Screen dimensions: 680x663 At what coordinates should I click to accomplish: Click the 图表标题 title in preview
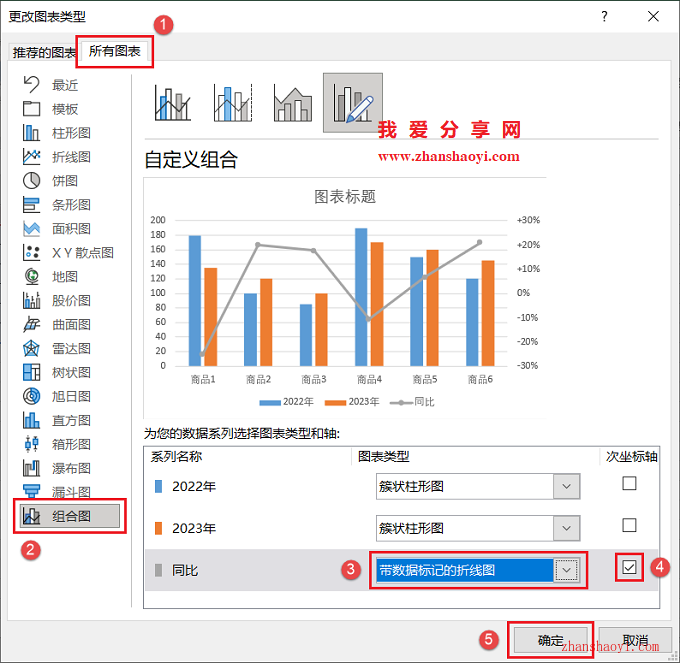(345, 196)
